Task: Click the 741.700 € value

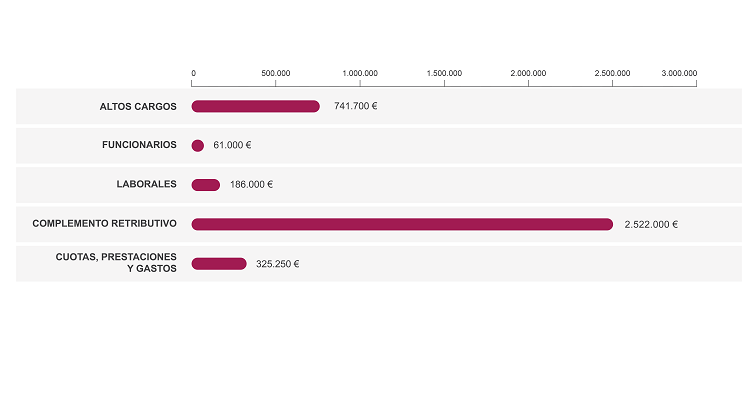Action: coord(355,106)
